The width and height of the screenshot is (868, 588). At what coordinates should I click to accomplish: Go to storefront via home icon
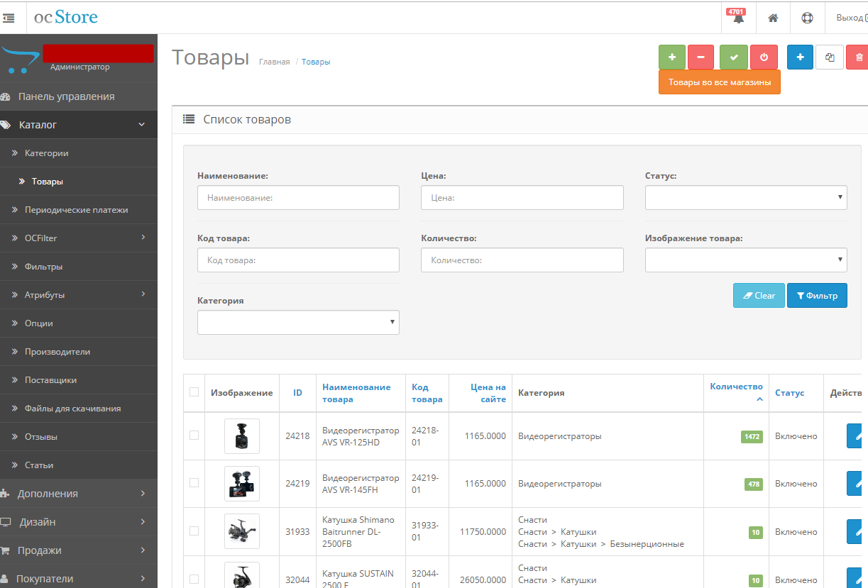(x=773, y=18)
